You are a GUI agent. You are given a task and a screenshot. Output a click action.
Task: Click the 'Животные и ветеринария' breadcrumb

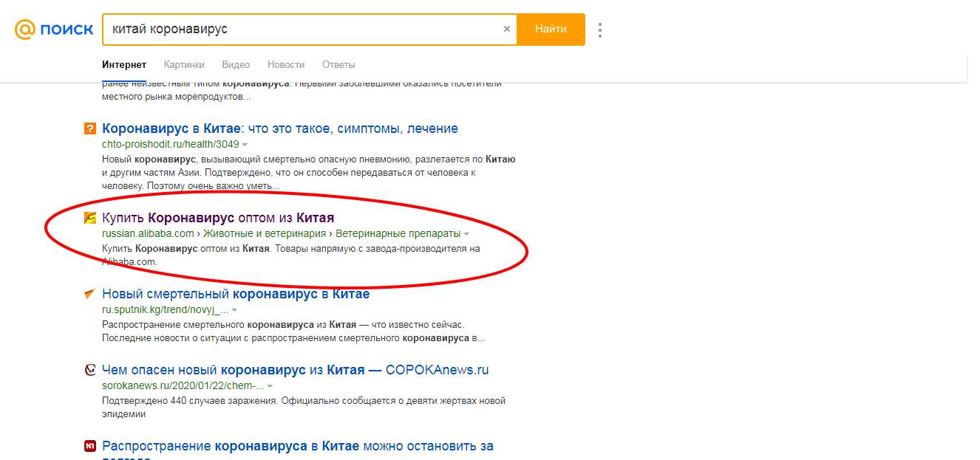(x=265, y=234)
